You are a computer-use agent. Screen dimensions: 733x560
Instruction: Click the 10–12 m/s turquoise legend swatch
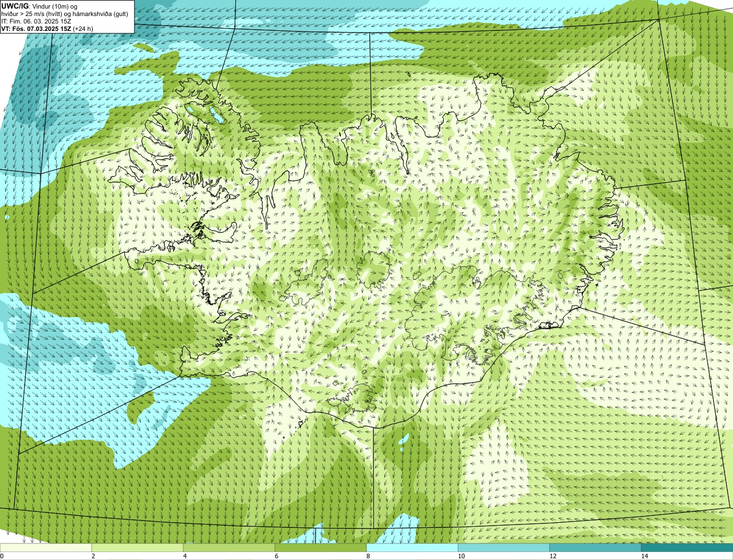click(x=504, y=548)
